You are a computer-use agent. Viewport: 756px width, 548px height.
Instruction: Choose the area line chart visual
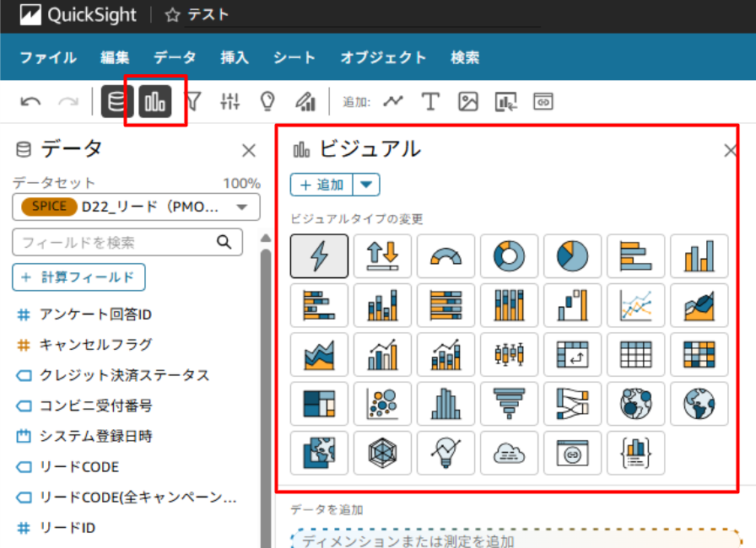699,305
